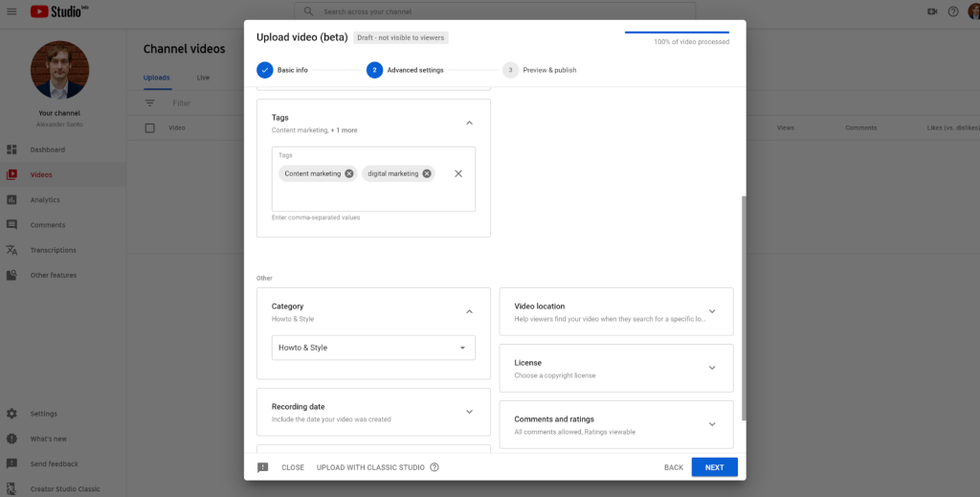Go to the Basic info step

click(265, 70)
